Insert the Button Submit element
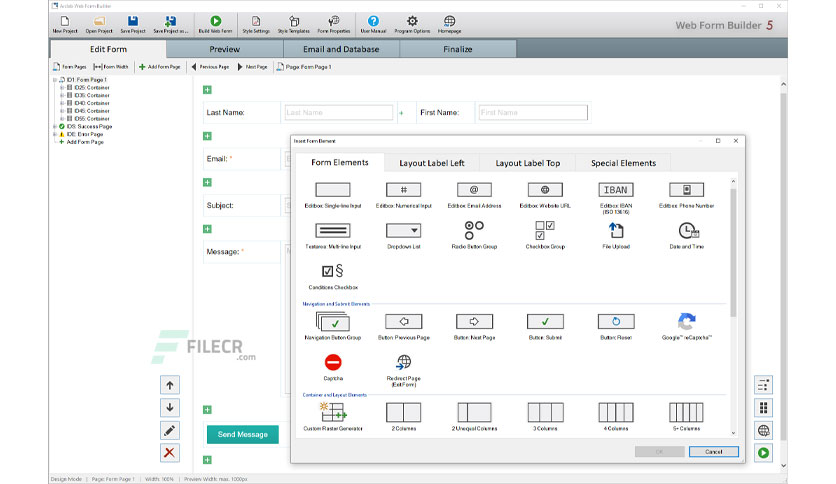The height and width of the screenshot is (484, 836). [x=545, y=327]
